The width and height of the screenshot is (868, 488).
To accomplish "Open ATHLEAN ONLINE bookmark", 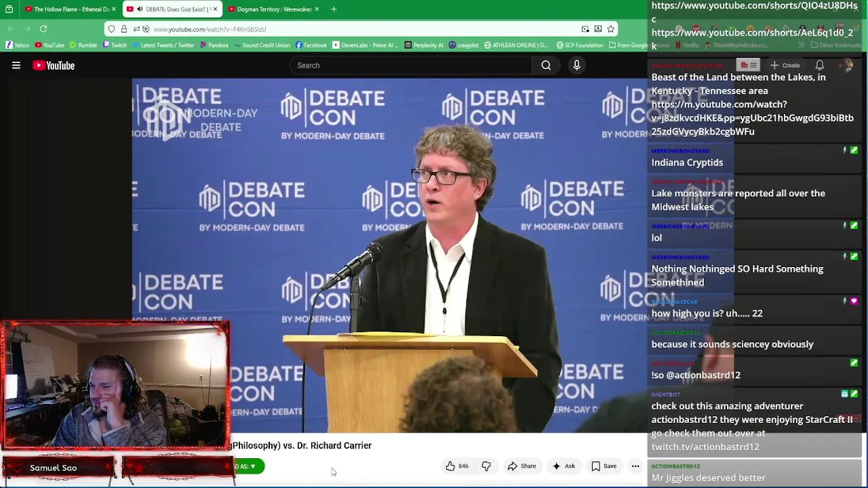I will [516, 45].
